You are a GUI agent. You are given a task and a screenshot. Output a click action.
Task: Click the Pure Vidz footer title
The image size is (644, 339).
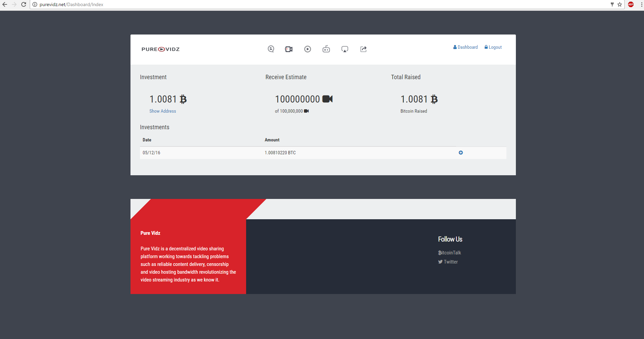pyautogui.click(x=150, y=233)
